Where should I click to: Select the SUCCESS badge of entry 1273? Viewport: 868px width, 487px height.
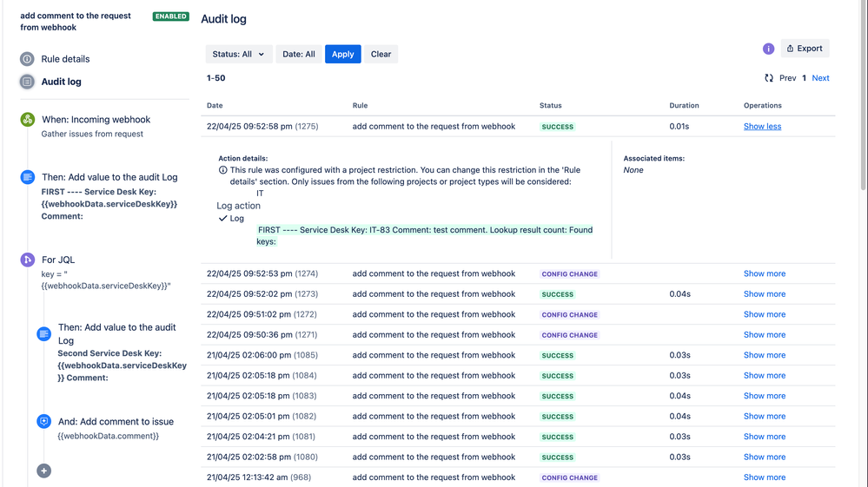tap(558, 294)
